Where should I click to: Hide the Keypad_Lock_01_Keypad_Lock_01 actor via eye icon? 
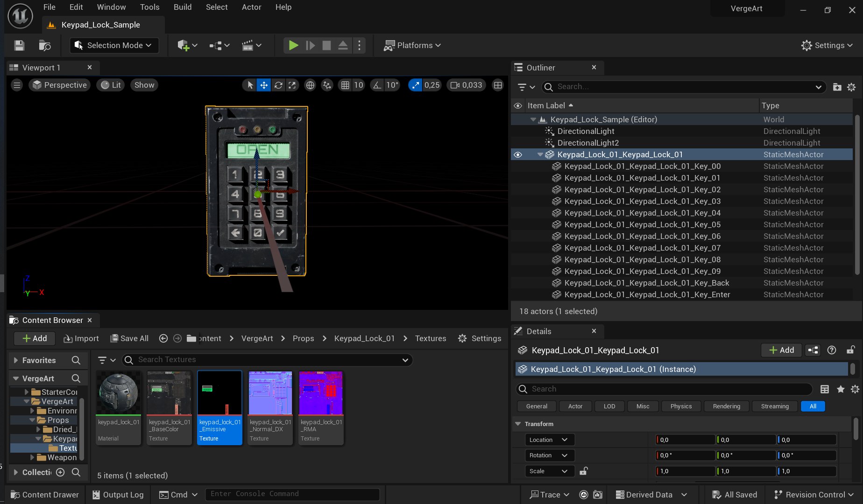pyautogui.click(x=518, y=154)
